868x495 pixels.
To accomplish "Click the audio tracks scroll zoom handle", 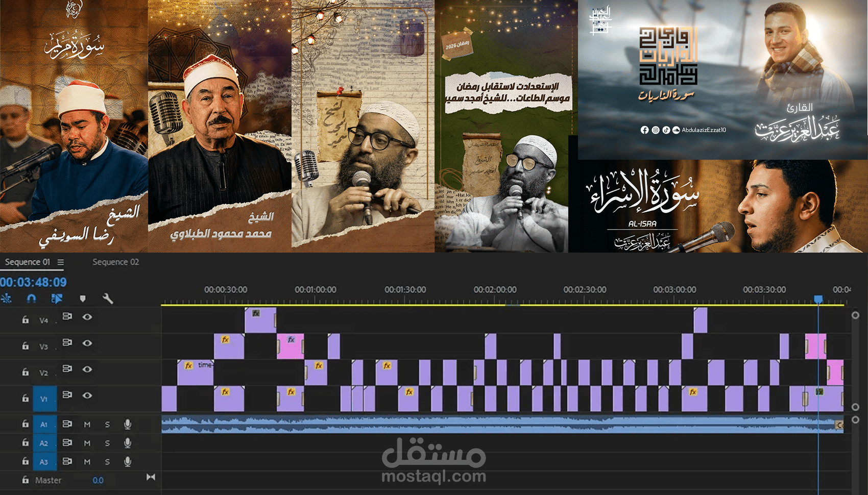I will click(x=855, y=419).
